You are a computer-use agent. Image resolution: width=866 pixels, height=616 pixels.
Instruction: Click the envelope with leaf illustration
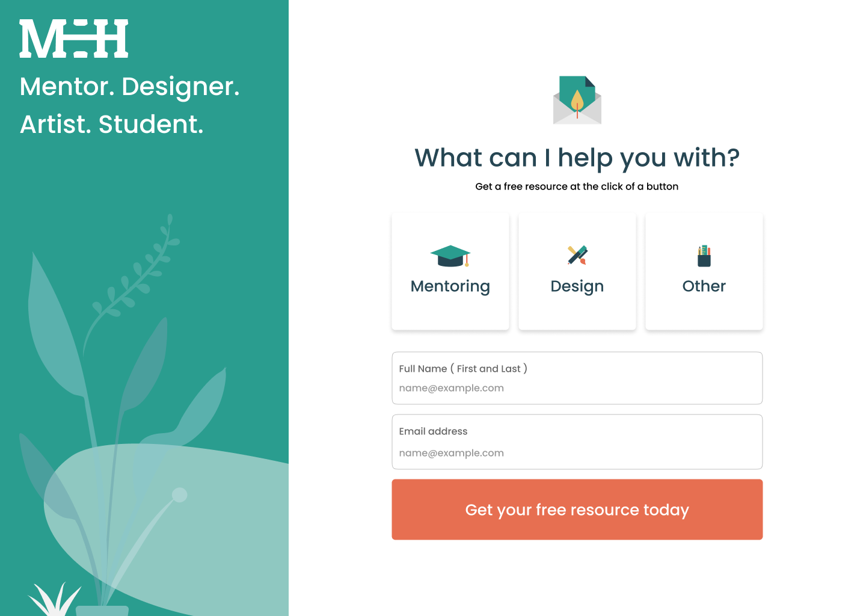[x=576, y=99]
